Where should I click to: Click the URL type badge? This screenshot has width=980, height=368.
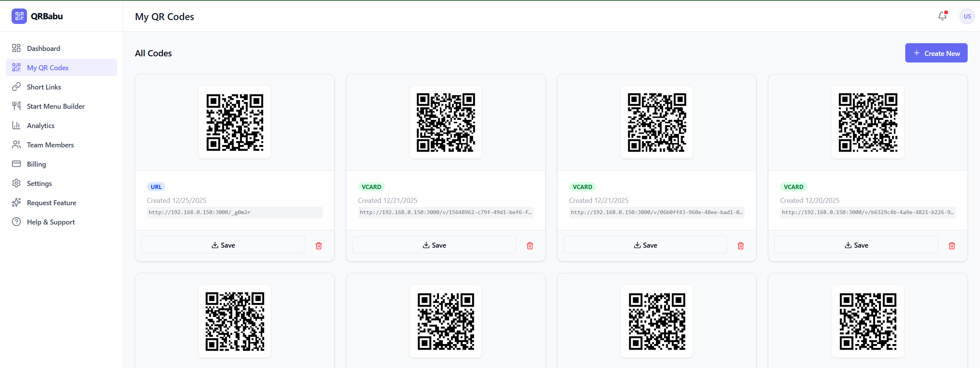pyautogui.click(x=156, y=187)
